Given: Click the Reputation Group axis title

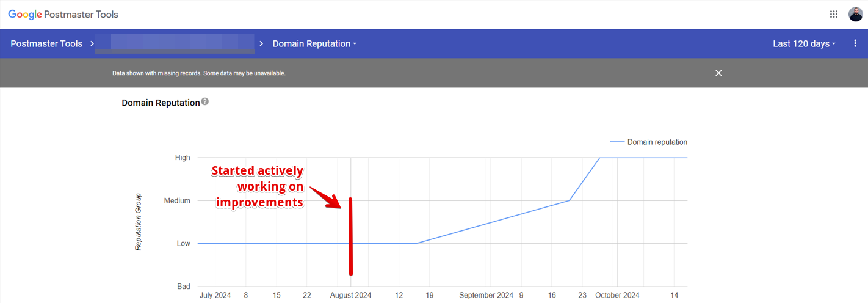Looking at the screenshot, I should coord(139,222).
